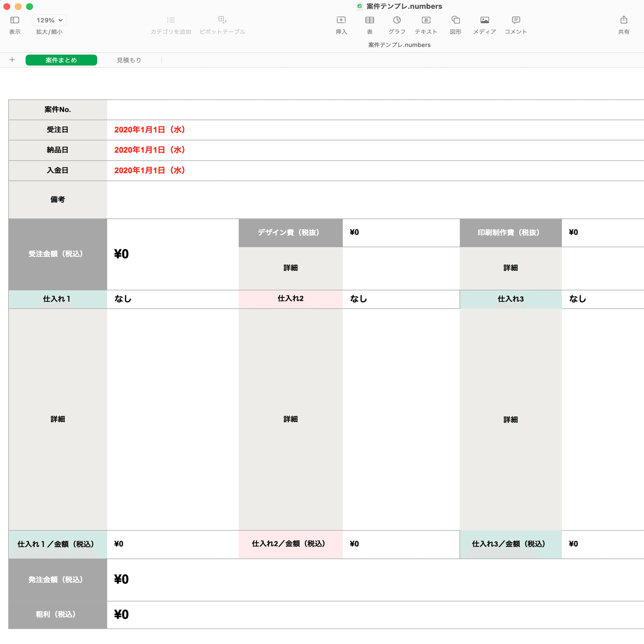The height and width of the screenshot is (644, 644).
Task: Open the 表示 sidebar view icon
Action: (15, 20)
